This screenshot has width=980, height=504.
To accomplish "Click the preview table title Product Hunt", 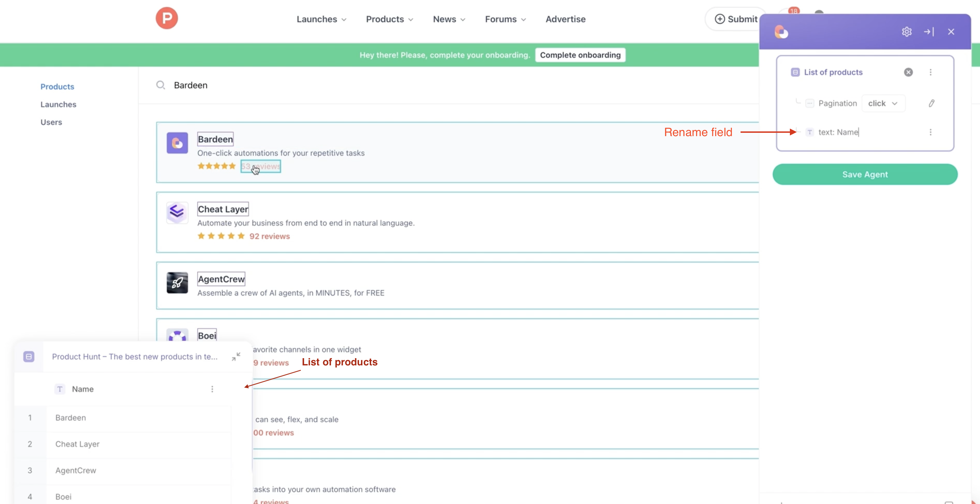I will click(x=135, y=357).
